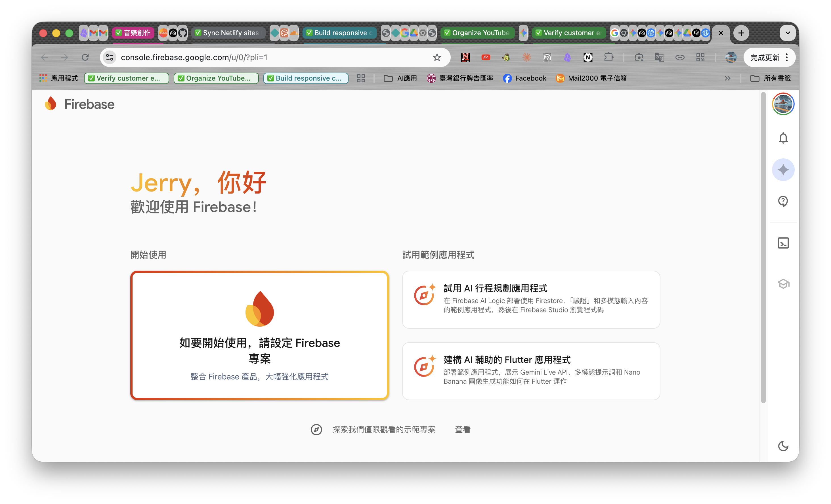The height and width of the screenshot is (504, 831).
Task: Close the active Firebase tab
Action: 721,33
